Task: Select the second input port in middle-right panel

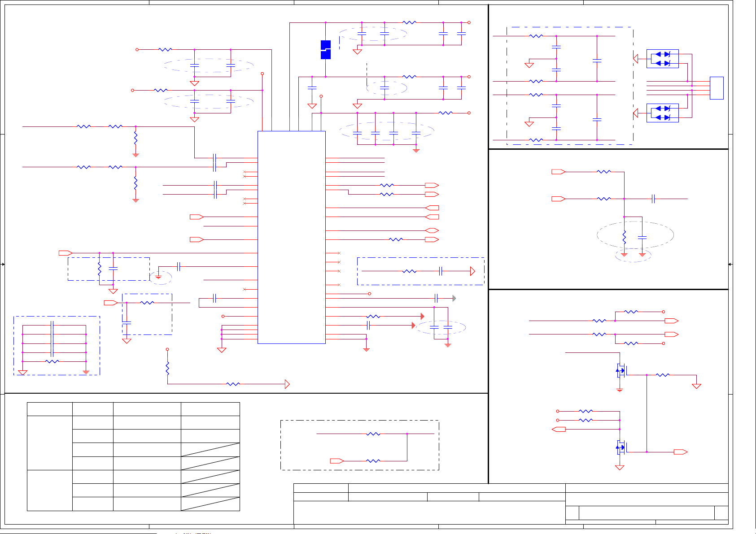Action: (558, 199)
